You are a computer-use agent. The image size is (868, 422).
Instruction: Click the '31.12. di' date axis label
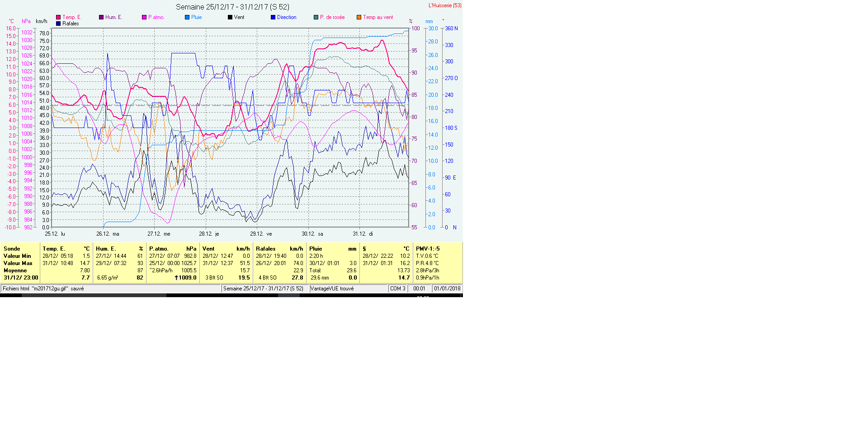(363, 234)
